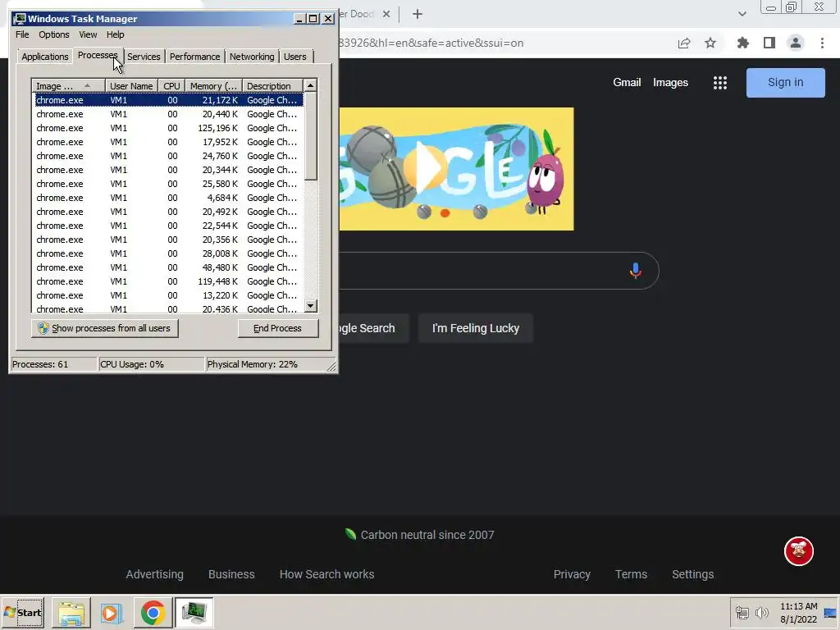Select chrome.exe row using 17,952 K
Image resolution: width=840 pixels, height=630 pixels.
pyautogui.click(x=169, y=142)
